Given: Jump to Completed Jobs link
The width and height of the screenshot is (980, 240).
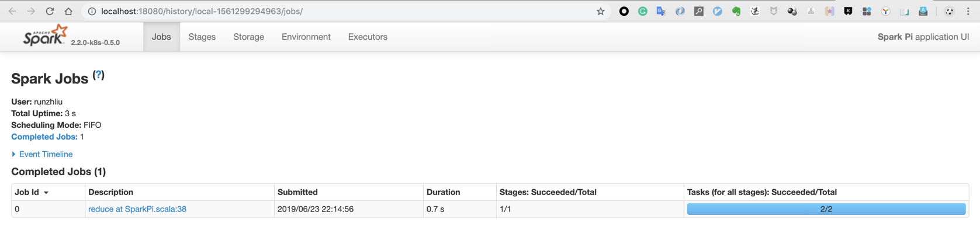Looking at the screenshot, I should [44, 137].
